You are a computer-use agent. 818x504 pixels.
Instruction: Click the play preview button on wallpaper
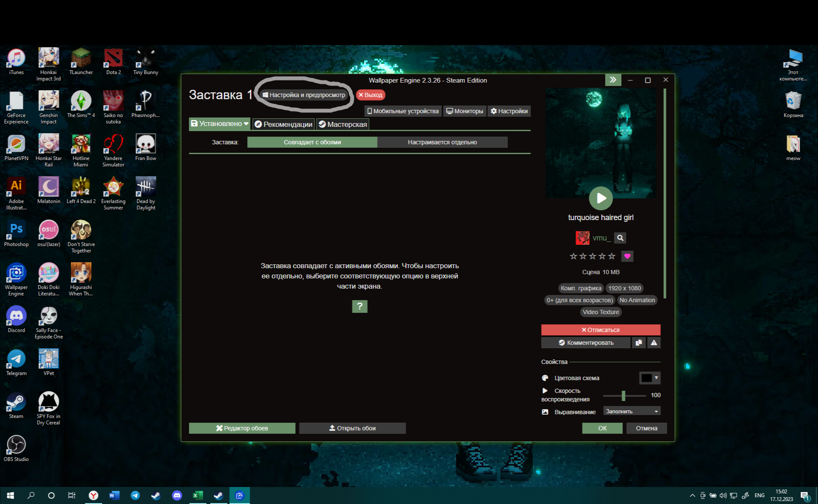[x=601, y=198]
